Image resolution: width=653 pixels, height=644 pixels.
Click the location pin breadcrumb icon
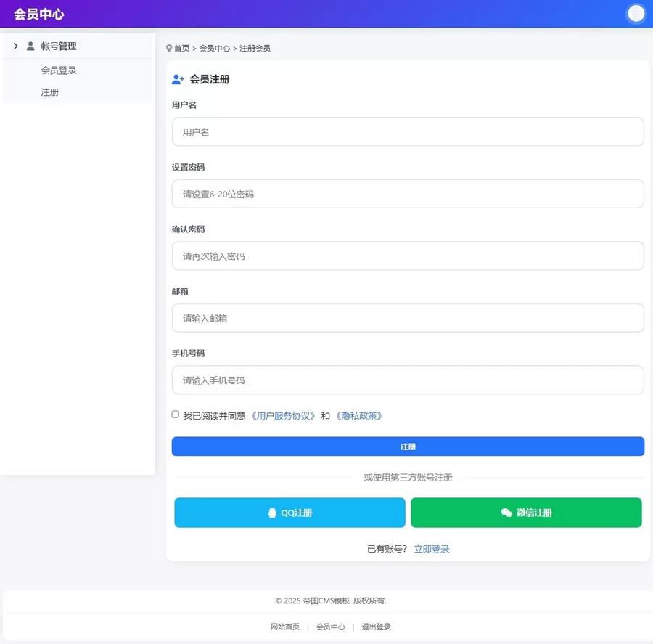click(x=168, y=49)
